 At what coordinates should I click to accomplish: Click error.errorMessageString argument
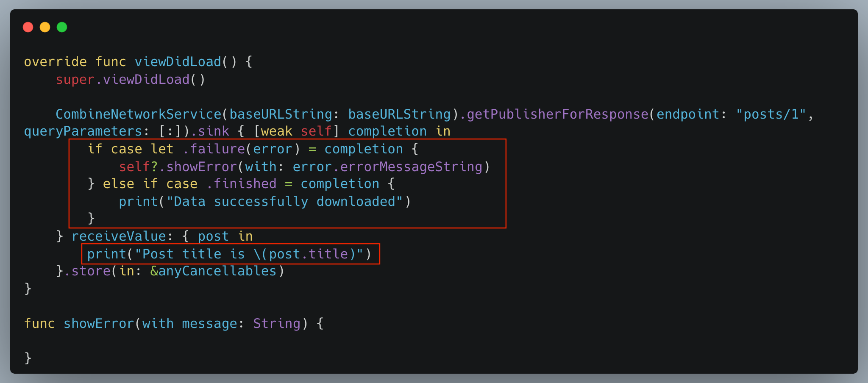[x=387, y=167]
